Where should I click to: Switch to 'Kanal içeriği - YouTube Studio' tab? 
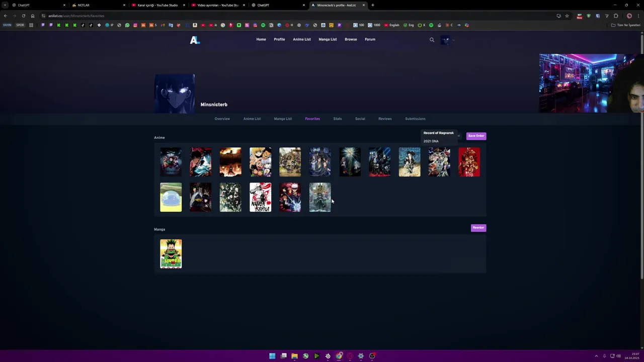(157, 5)
